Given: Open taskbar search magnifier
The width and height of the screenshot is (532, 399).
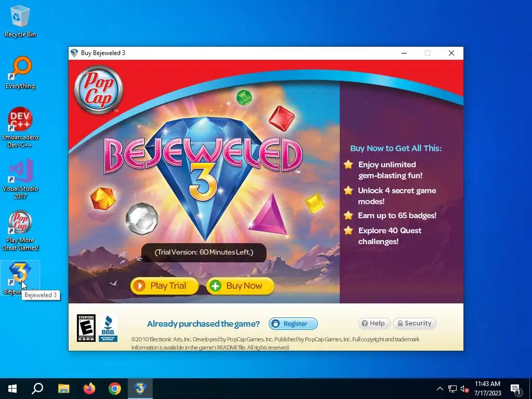Looking at the screenshot, I should click(37, 389).
